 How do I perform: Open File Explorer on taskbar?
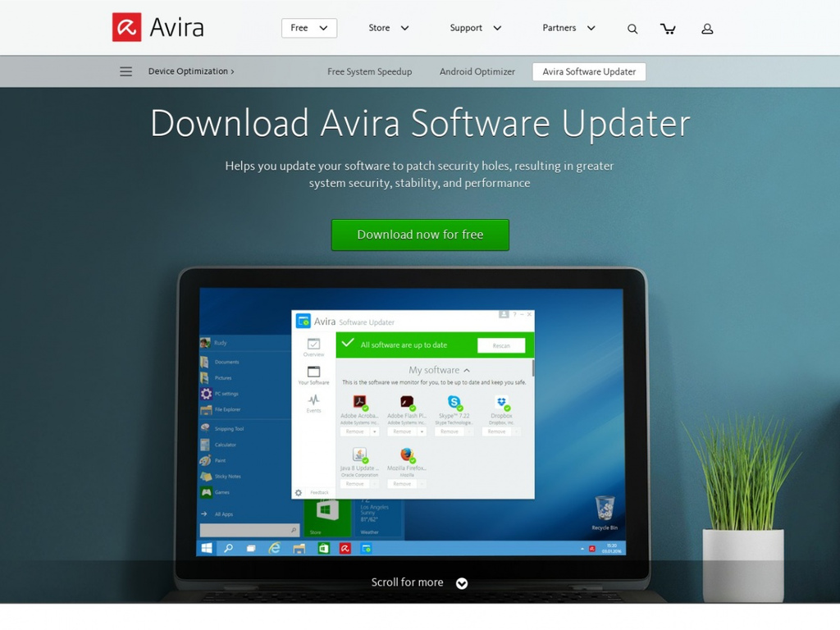click(x=299, y=548)
